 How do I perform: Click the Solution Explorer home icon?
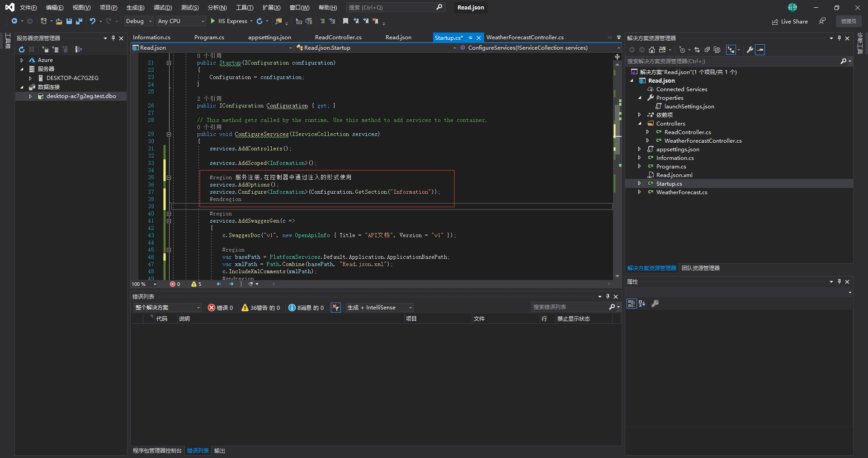[651, 50]
